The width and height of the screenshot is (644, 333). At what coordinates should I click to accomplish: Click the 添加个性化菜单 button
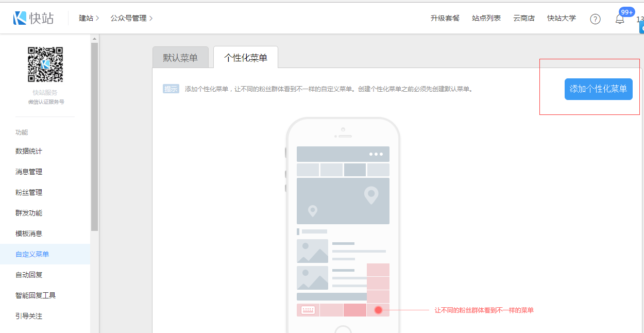tap(598, 89)
